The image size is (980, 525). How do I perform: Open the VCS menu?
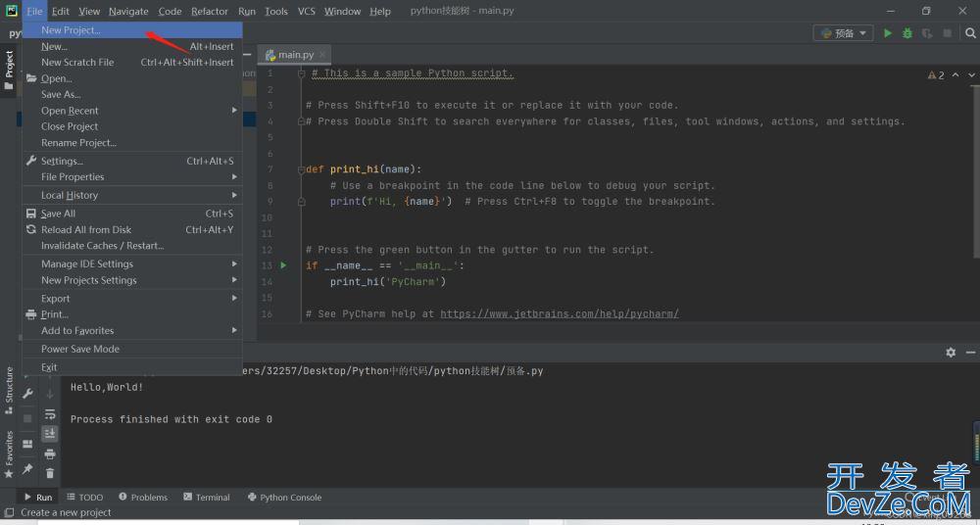(x=306, y=11)
